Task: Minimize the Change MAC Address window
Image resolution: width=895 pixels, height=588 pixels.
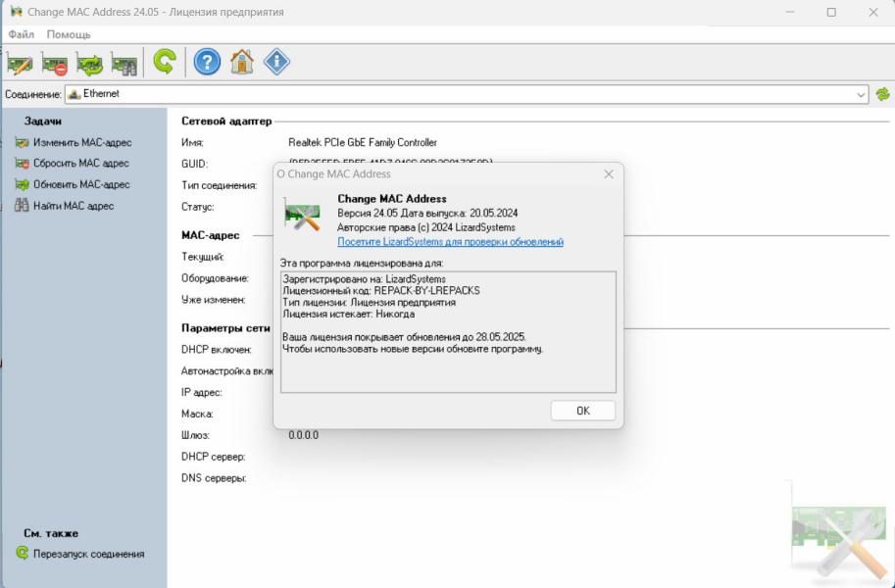Action: [x=790, y=12]
